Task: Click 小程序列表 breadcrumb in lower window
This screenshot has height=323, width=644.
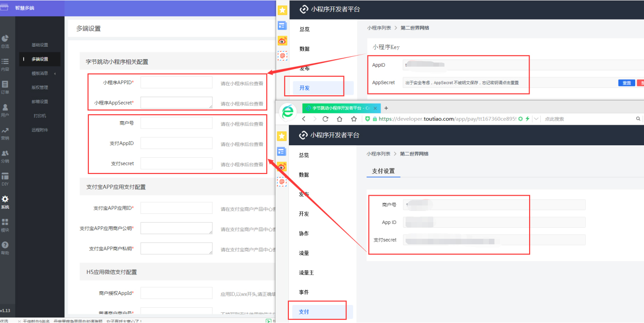Action: (x=378, y=154)
